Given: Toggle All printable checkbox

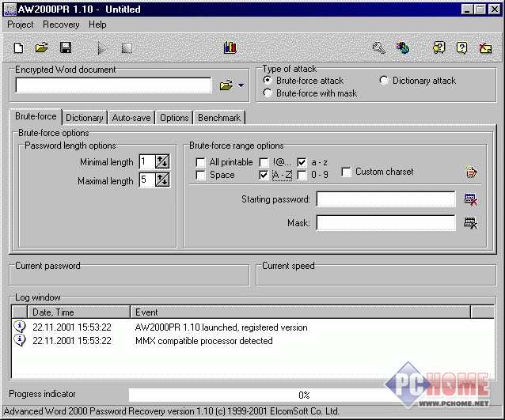Looking at the screenshot, I should (x=200, y=162).
